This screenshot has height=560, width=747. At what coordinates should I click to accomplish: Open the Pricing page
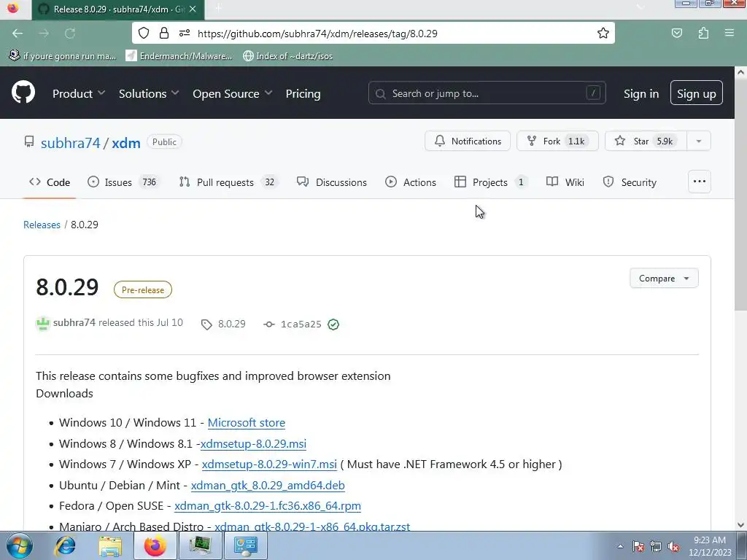pos(303,93)
